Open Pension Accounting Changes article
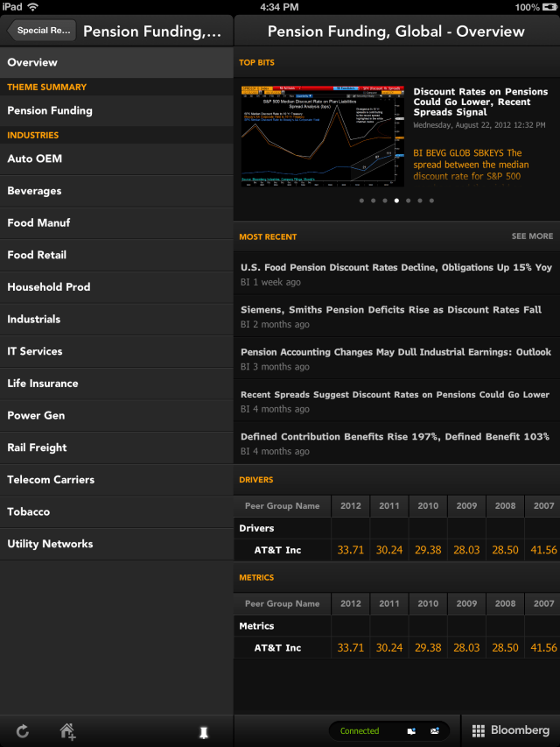 click(396, 359)
